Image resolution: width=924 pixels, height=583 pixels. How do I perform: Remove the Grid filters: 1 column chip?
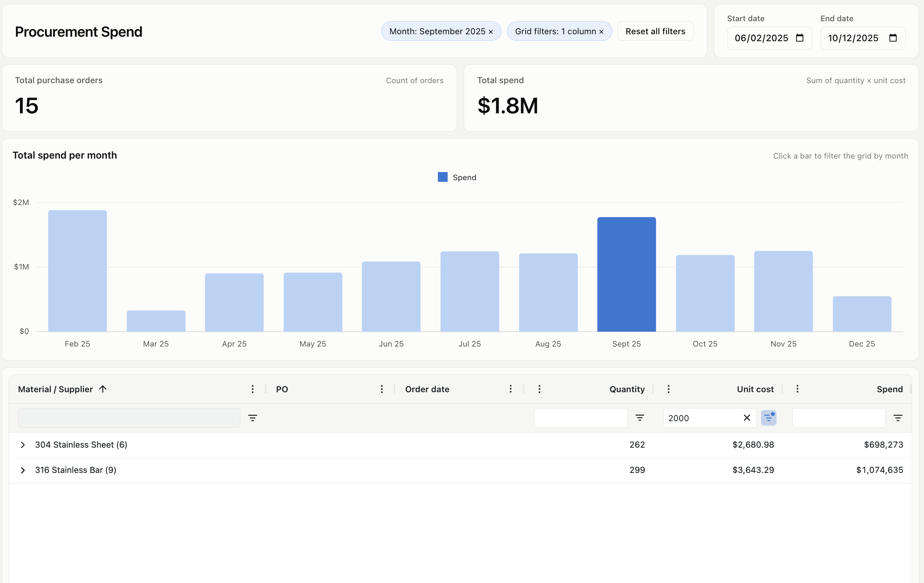point(601,32)
